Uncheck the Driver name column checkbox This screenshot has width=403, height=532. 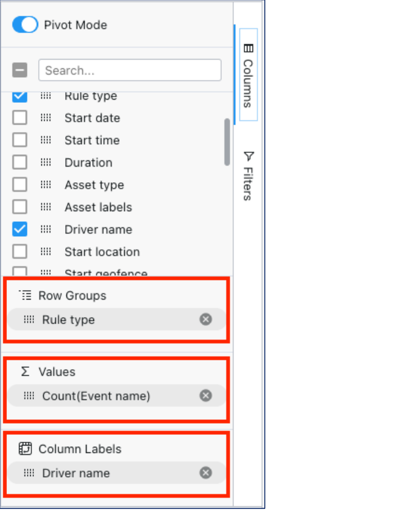(20, 229)
